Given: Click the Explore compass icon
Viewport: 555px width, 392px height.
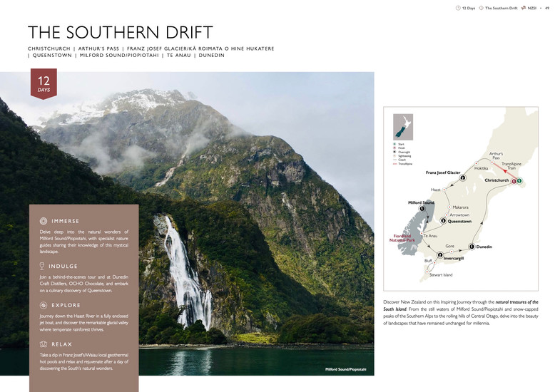Looking at the screenshot, I should pyautogui.click(x=44, y=305).
